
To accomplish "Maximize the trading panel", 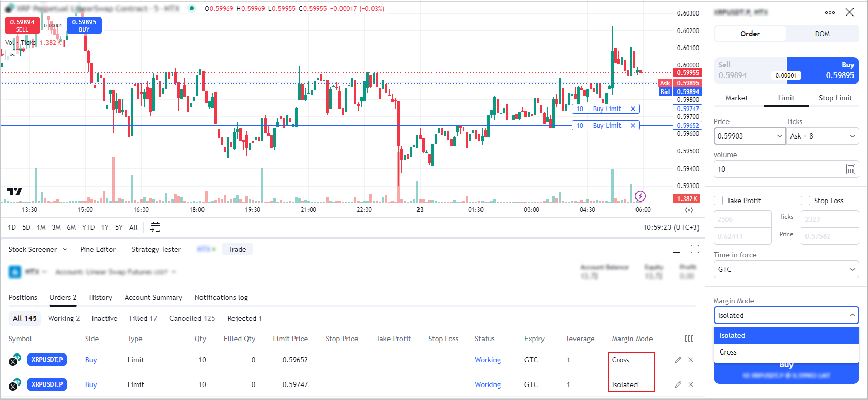I will tap(695, 250).
